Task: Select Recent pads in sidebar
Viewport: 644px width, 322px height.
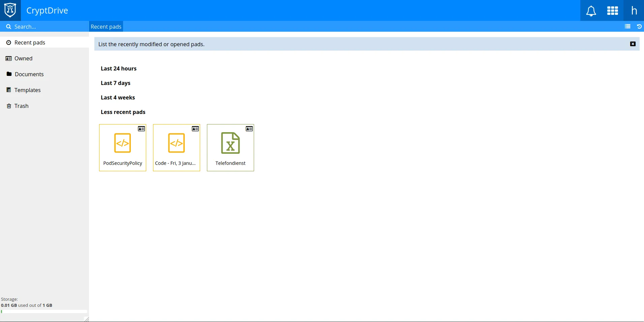Action: tap(44, 42)
